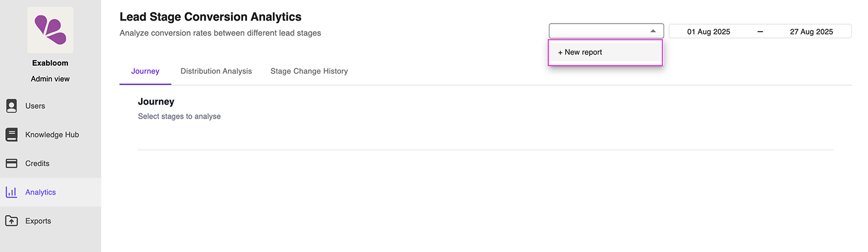868x252 pixels.
Task: Click the end date 27 Aug 2025
Action: coord(811,32)
